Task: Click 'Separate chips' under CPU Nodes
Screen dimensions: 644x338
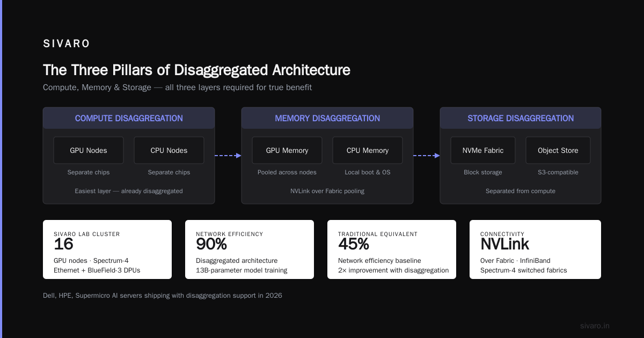Action: click(x=169, y=172)
